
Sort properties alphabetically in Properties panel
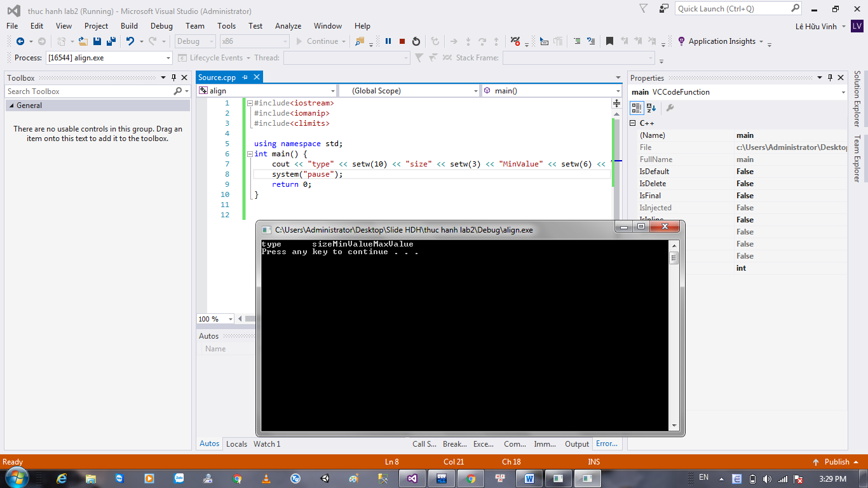tap(649, 108)
